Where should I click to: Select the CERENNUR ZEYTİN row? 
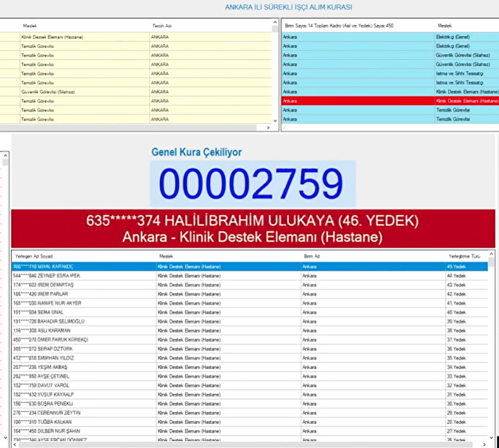(x=249, y=413)
